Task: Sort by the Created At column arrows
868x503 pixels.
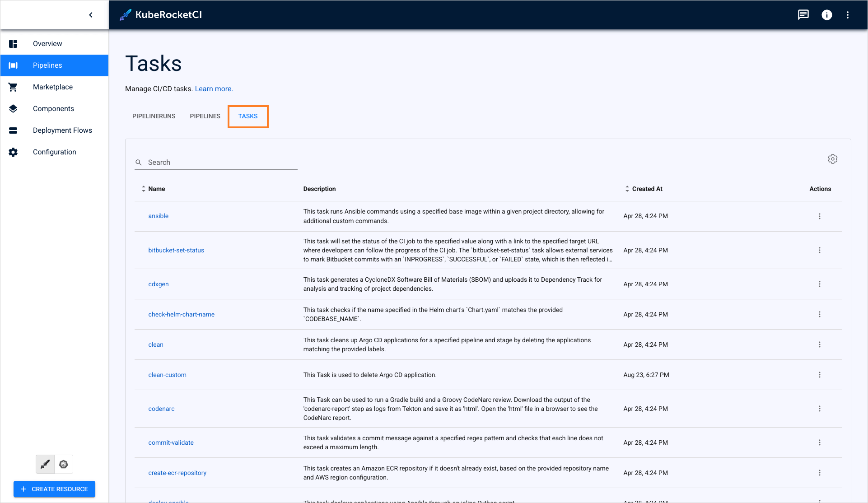Action: (x=627, y=188)
